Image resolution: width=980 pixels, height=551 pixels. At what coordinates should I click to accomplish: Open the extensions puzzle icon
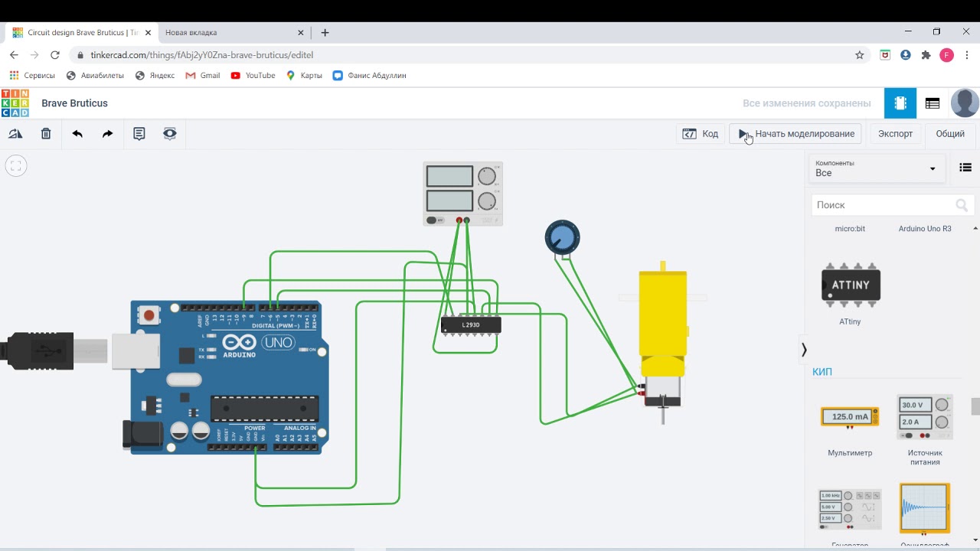(x=926, y=55)
